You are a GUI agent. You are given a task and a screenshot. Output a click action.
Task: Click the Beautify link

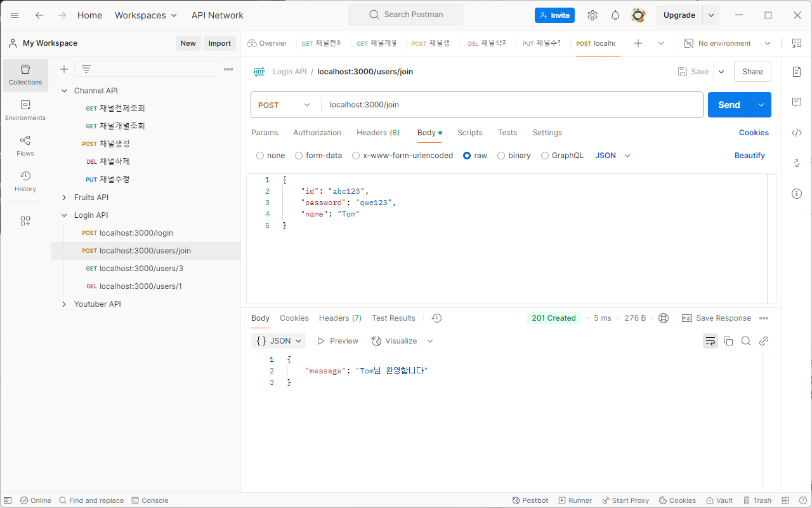[x=750, y=156]
